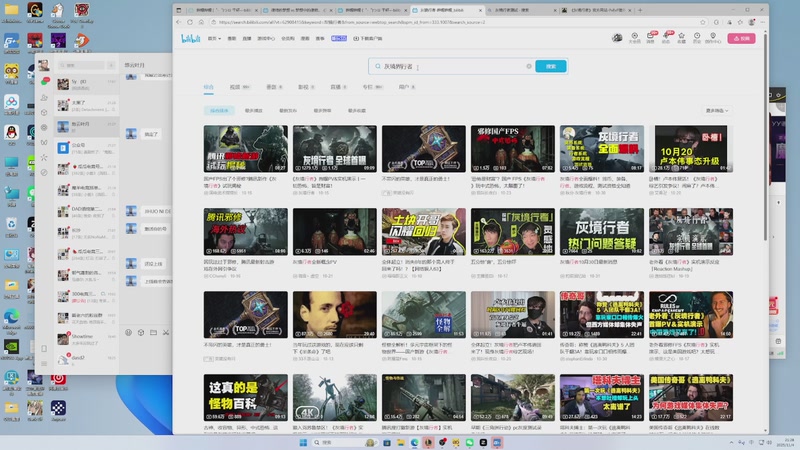Open the 收藏 favorites star icon
The height and width of the screenshot is (450, 800).
point(681,38)
